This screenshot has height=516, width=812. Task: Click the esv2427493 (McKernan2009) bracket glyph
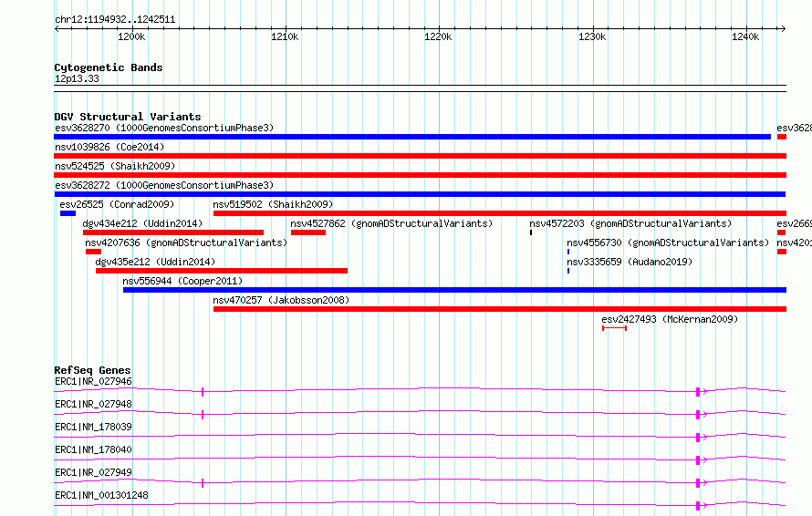(x=615, y=328)
